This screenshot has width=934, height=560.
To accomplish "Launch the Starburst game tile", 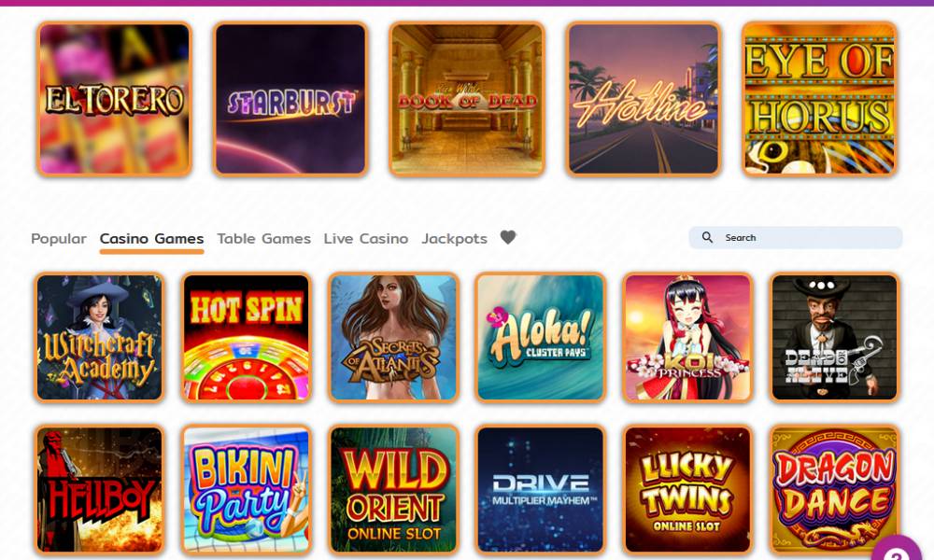I will [290, 99].
